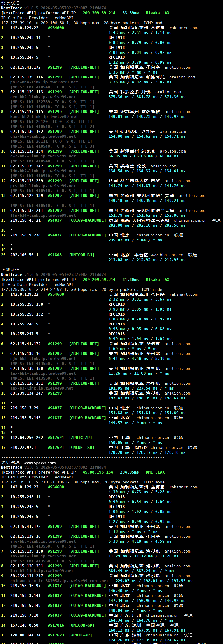The image size is (223, 644).
Task: Click hop IP 219.158.3.141
Action: pos(25,596)
